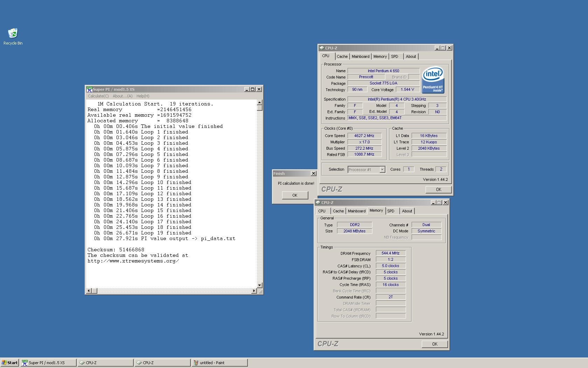This screenshot has height=368, width=588.
Task: Click the Instructions MMX, SSE list field
Action: pyautogui.click(x=397, y=118)
